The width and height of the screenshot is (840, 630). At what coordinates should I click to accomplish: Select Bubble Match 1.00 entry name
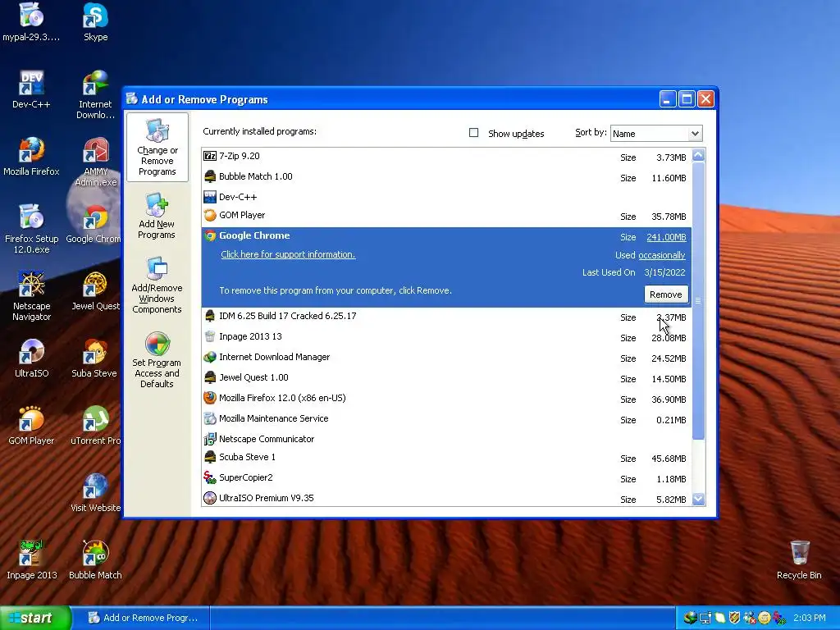pyautogui.click(x=256, y=176)
